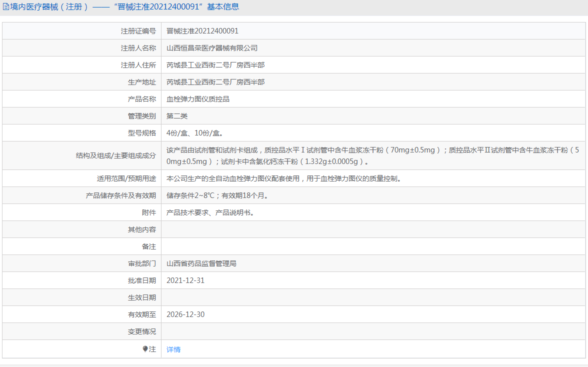Select expiry date 2026-12-30

pyautogui.click(x=185, y=314)
